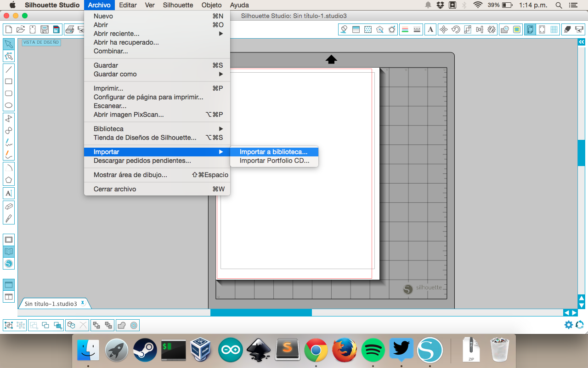The image size is (588, 368).
Task: Select the arrow Select tool
Action: (x=8, y=44)
